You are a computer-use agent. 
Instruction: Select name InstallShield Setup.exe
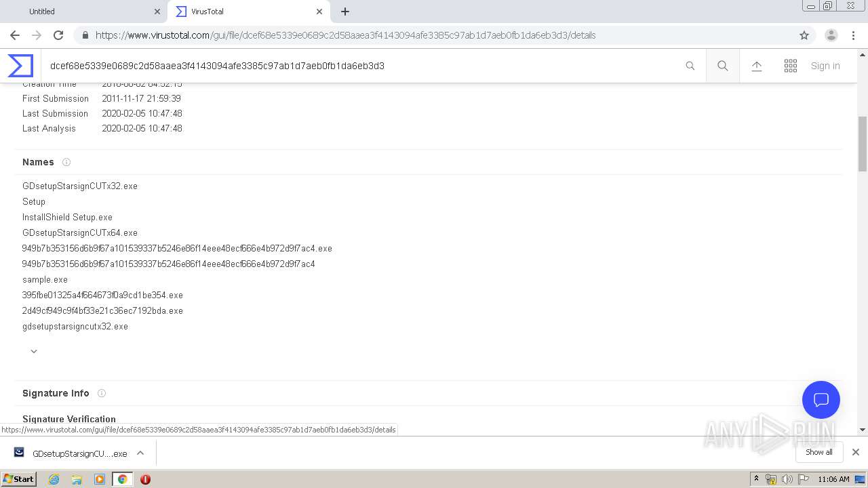pos(67,217)
